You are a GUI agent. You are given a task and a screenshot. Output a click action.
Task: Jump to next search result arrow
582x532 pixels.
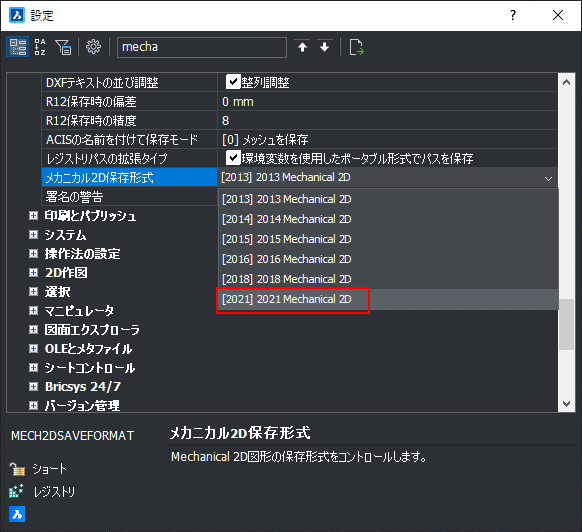click(x=324, y=47)
